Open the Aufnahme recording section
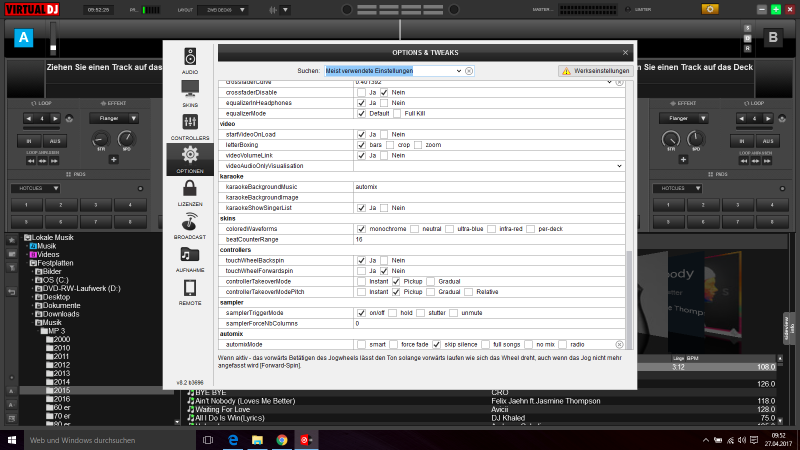 click(x=190, y=259)
